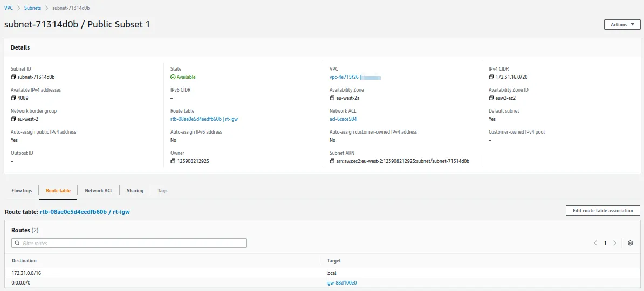The image size is (644, 291).
Task: Open the Actions dropdown menu
Action: pos(622,25)
